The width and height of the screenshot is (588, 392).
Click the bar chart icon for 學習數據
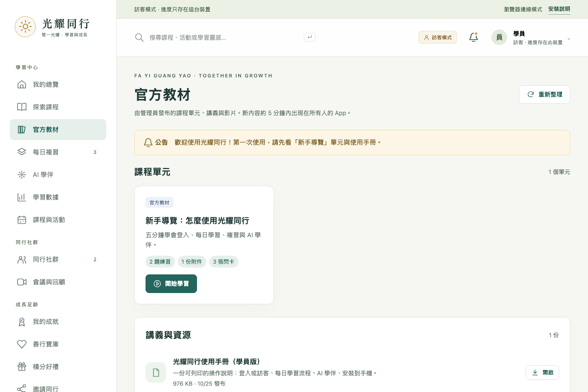[x=22, y=197]
